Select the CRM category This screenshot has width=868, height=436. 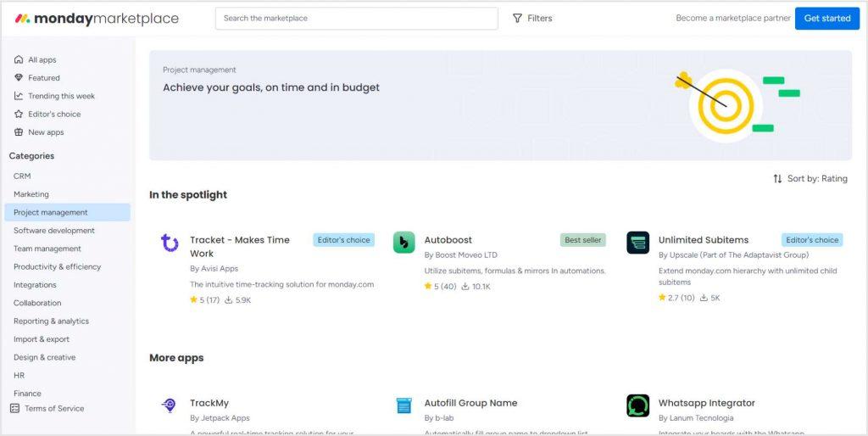(x=22, y=176)
